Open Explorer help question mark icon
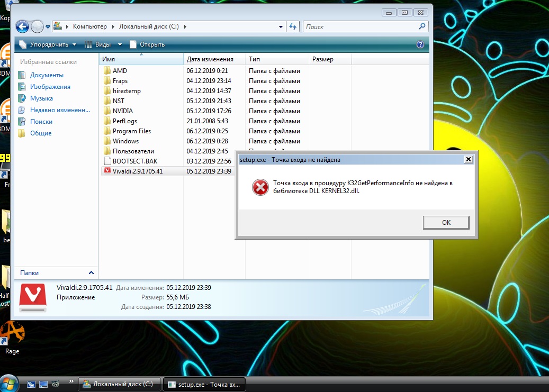The height and width of the screenshot is (392, 549). coord(420,44)
